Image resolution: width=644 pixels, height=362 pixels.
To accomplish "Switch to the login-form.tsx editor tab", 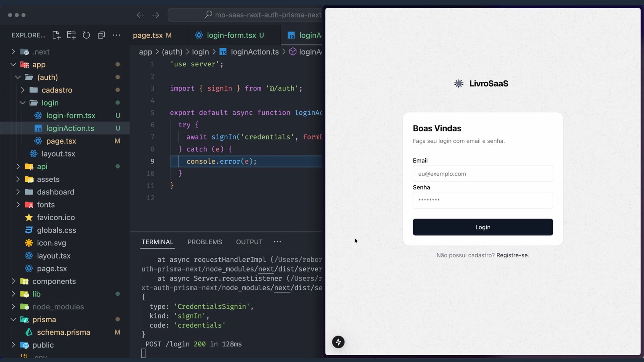I will pyautogui.click(x=231, y=35).
